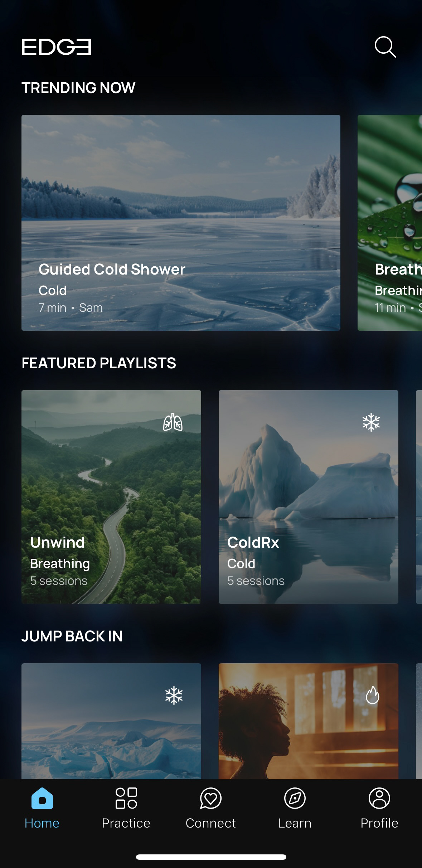Switch to the Practice tab label
The image size is (422, 868).
126,823
